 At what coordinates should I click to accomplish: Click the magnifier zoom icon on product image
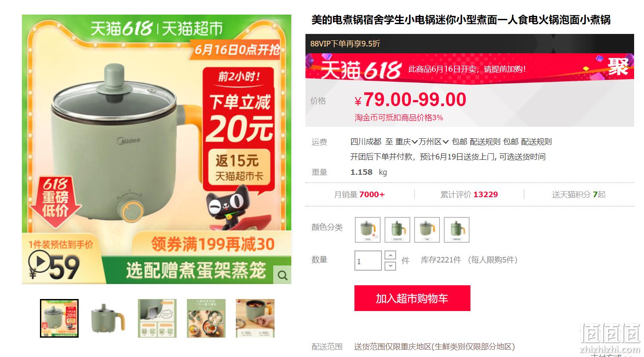pos(282,275)
